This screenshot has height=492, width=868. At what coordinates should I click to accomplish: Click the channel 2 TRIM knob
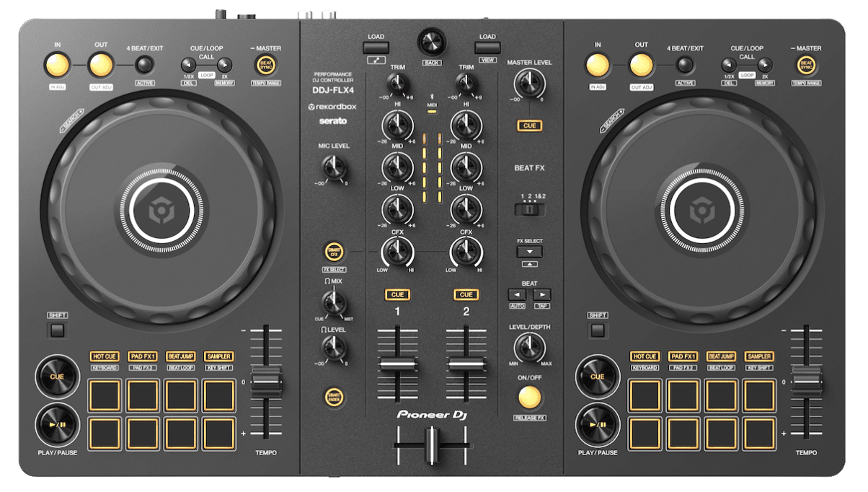(466, 85)
